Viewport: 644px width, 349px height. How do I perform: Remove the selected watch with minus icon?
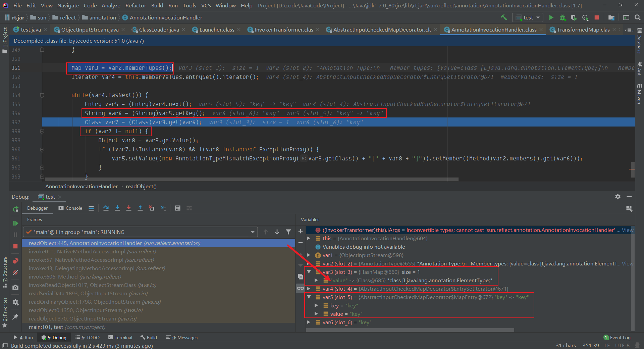[x=301, y=243]
